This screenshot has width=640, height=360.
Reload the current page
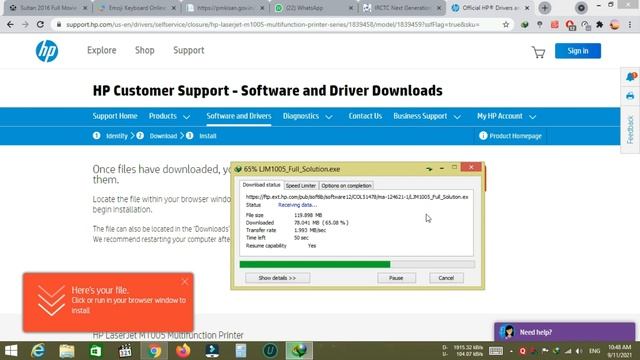40,24
